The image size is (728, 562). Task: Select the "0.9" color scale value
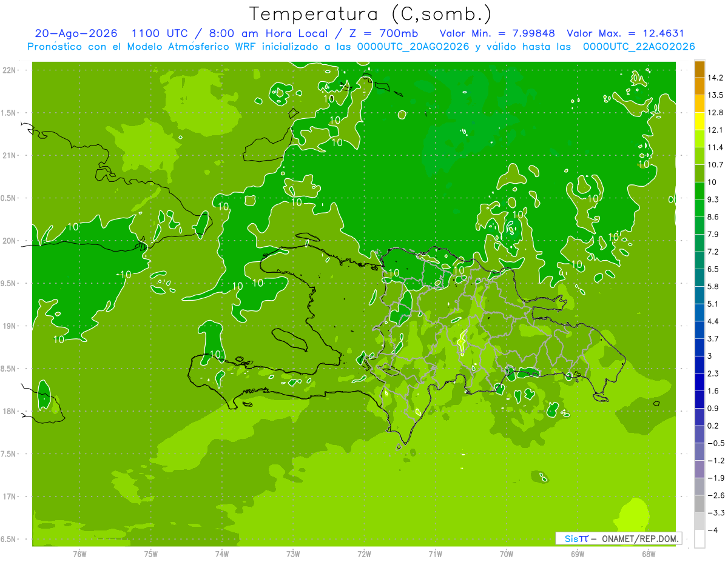coord(713,408)
